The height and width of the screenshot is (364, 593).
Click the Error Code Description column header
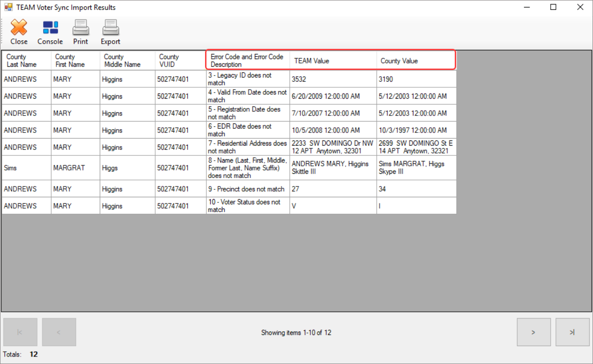248,61
